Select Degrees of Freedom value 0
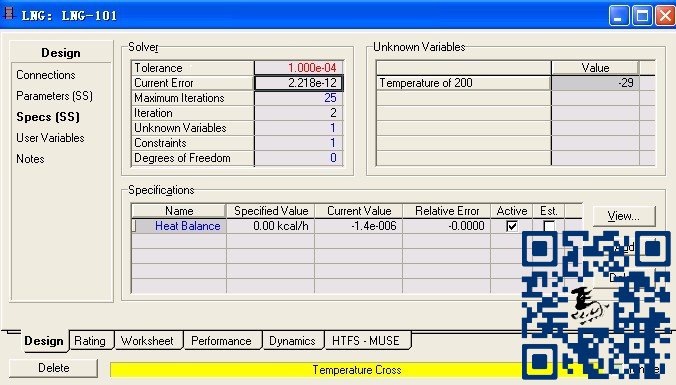Screen dimensions: 676x385 coord(298,158)
